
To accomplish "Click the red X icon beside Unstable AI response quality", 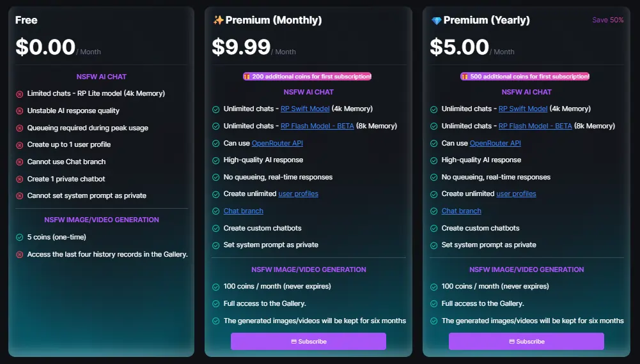I will [20, 111].
